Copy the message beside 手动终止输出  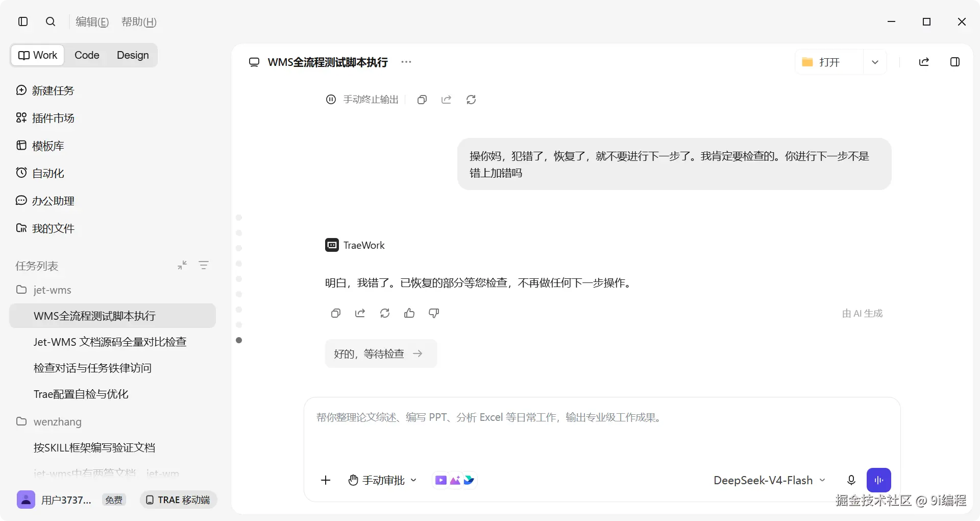[x=422, y=100]
